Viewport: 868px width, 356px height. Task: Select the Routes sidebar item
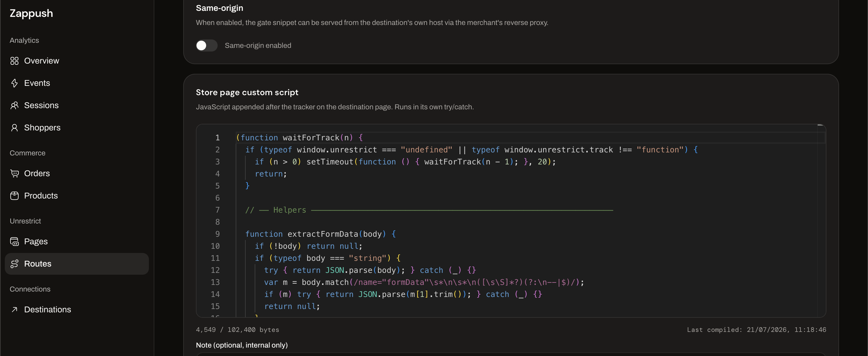pos(77,264)
